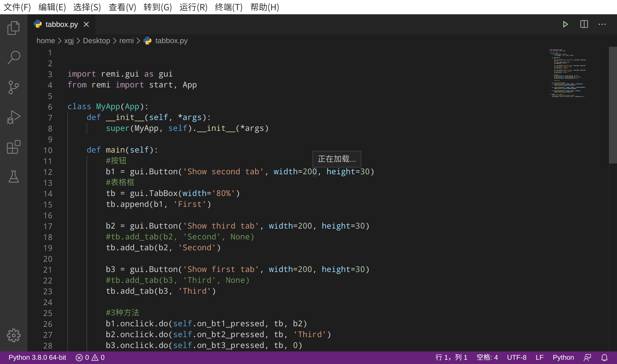Open the Testing view with the flask icon

13,177
